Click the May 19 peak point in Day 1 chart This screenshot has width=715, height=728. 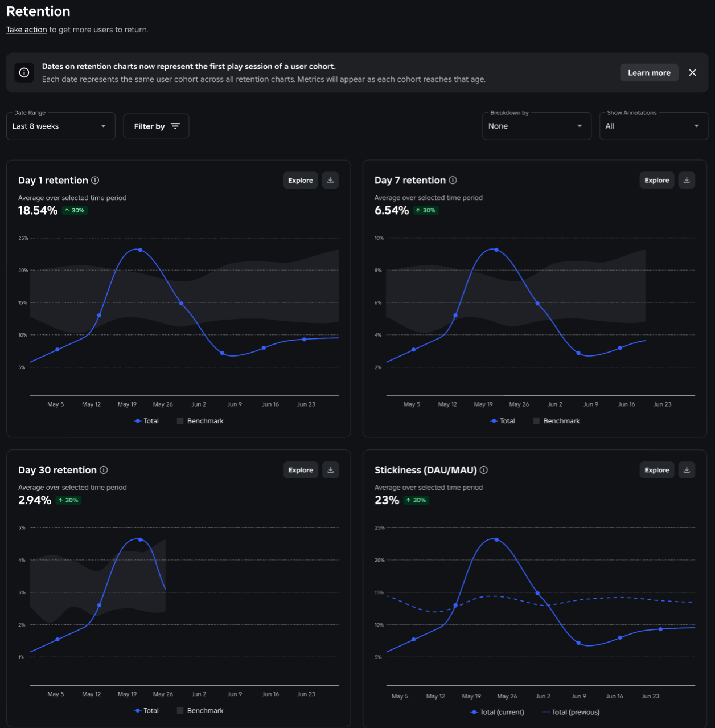[x=140, y=250]
